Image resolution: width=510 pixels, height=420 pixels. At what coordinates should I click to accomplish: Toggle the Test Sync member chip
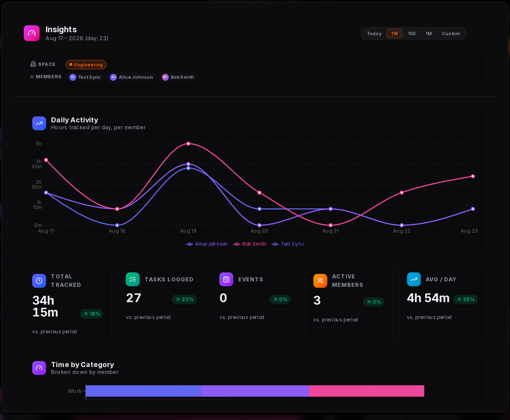point(85,77)
